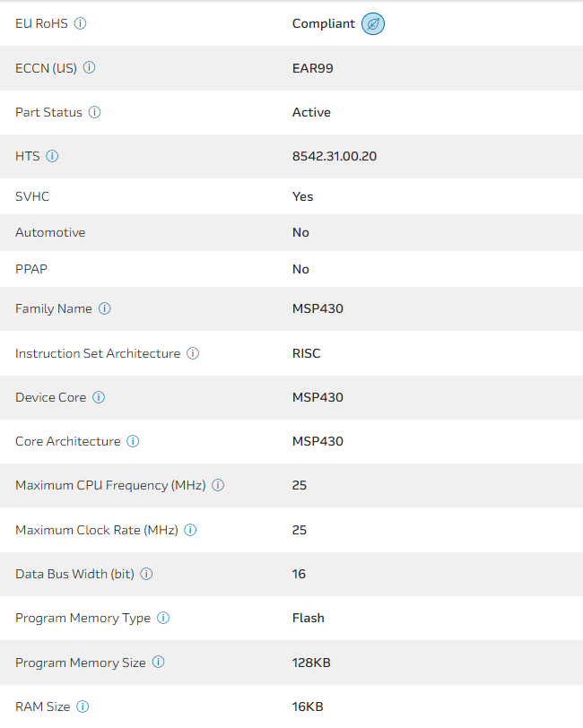The height and width of the screenshot is (728, 583).
Task: Click the info icon beside Part Status
Action: [x=94, y=113]
